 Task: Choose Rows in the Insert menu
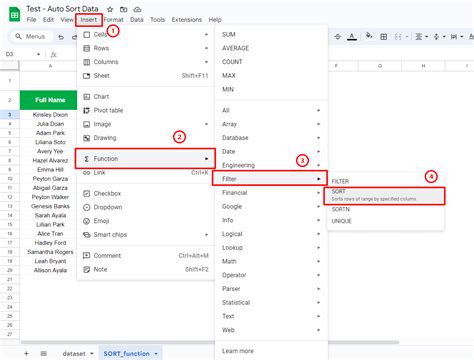pyautogui.click(x=146, y=48)
